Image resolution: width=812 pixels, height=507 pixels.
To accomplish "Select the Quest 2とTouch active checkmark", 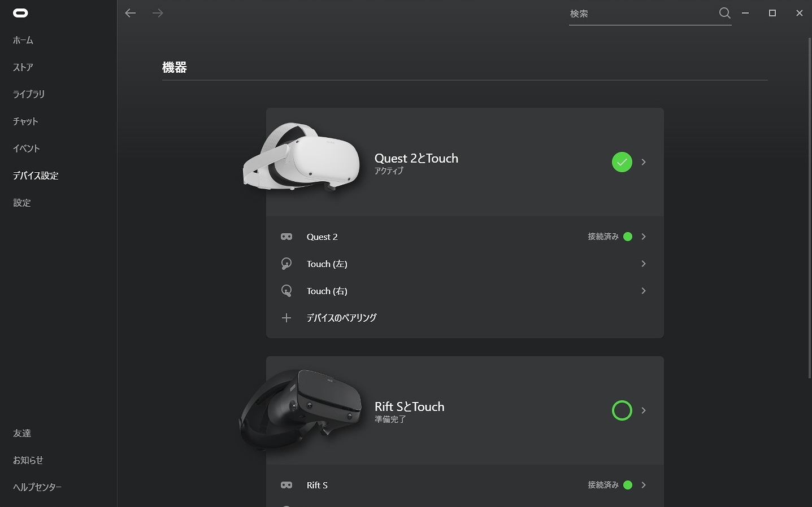I will [x=622, y=162].
